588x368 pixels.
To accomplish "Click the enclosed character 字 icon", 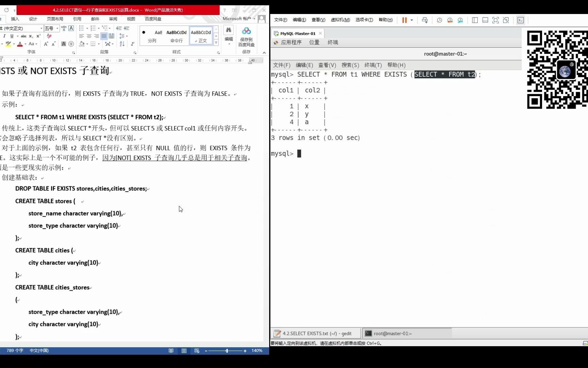I will 71,44.
